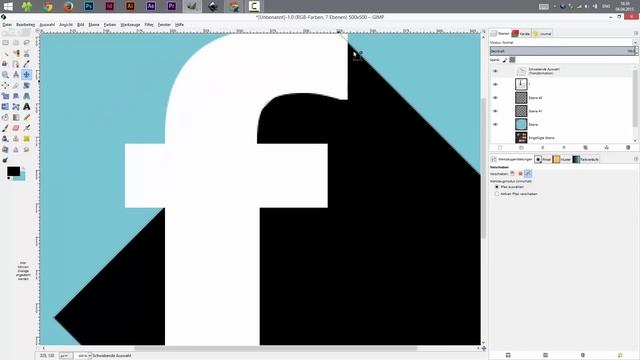Switch to the Farbverläufe tab

(586, 160)
